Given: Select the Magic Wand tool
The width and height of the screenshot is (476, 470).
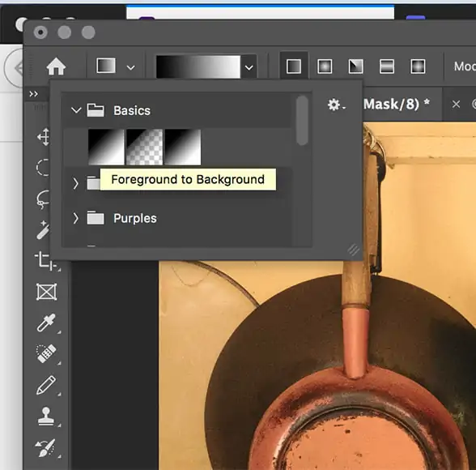Looking at the screenshot, I should coord(43,230).
